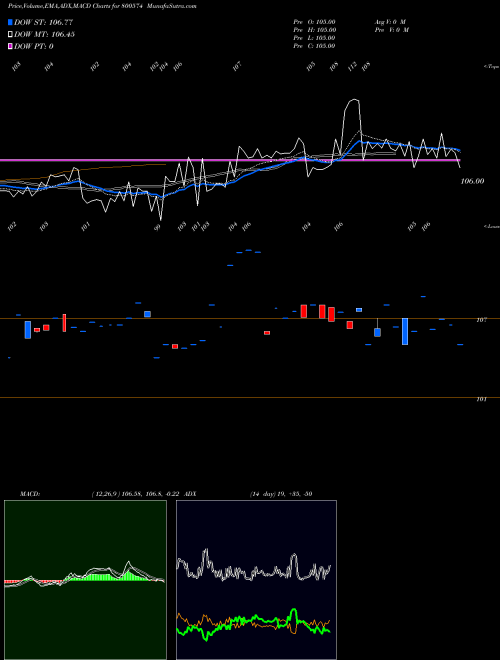The height and width of the screenshot is (660, 500).
Task: Click the '<Tops' label at right edge
Action: 492,67
